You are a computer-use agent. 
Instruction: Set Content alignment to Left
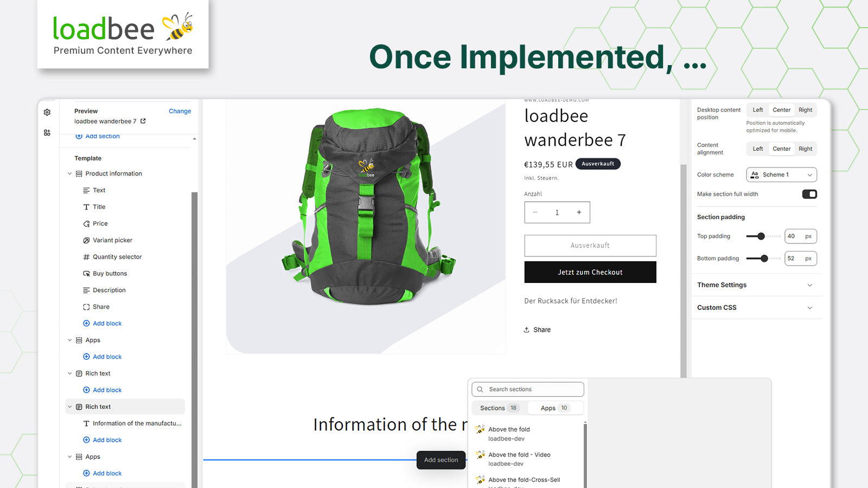[x=757, y=149]
